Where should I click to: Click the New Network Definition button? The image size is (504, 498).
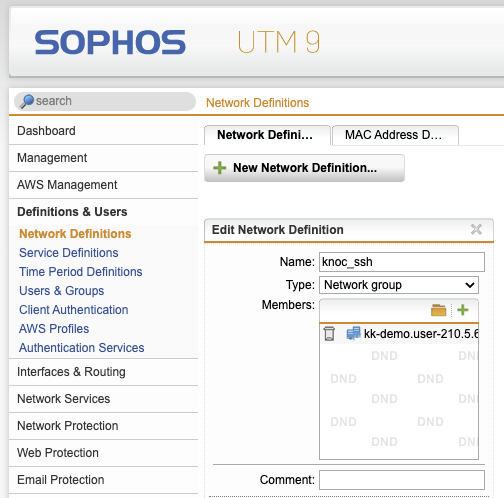coord(304,168)
